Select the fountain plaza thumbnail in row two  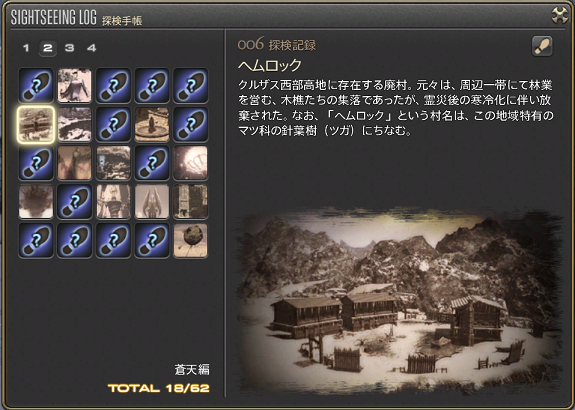point(152,124)
